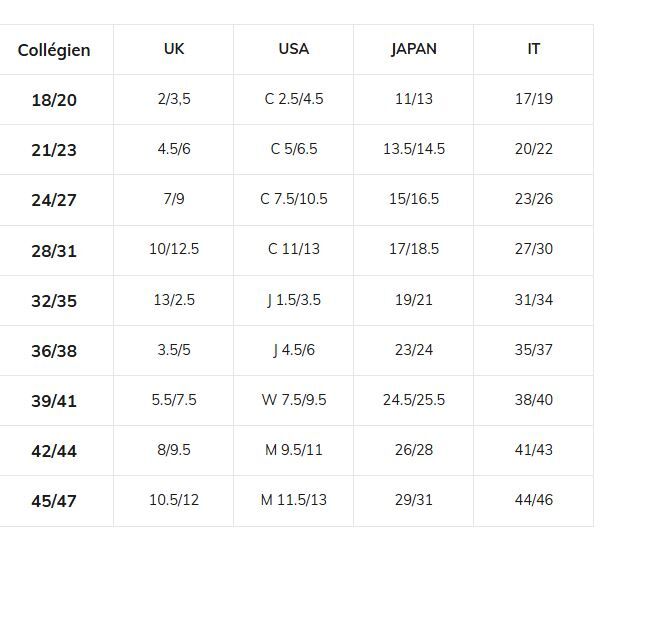Select the 24/27 size row label
Viewport: 647px width, 636px height.
tap(54, 200)
